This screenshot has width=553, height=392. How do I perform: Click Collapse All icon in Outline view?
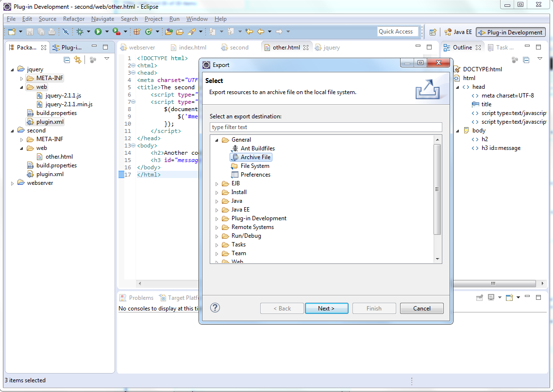pos(526,60)
